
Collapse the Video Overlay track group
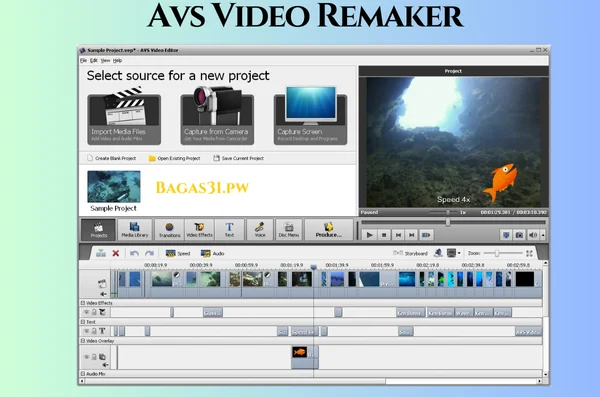point(82,341)
